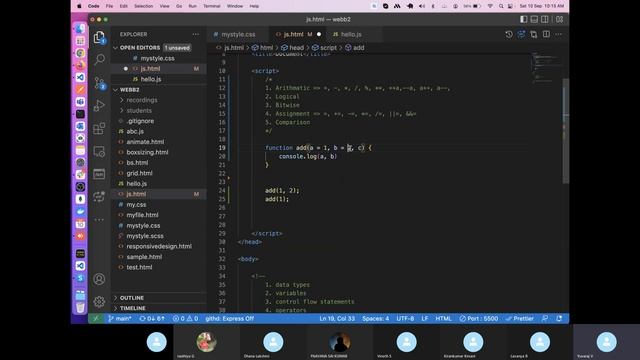This screenshot has height=360, width=640.
Task: Open the File menu
Action: pyautogui.click(x=109, y=6)
